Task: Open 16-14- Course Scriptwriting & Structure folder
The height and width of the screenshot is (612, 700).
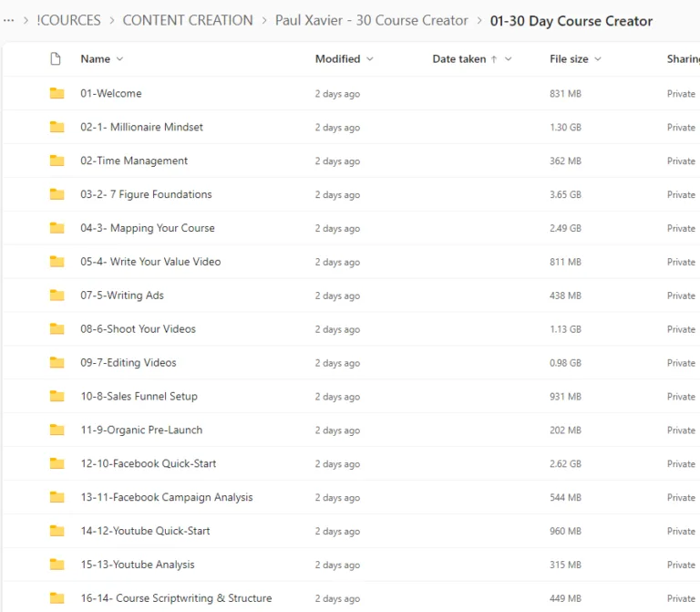Action: (176, 598)
